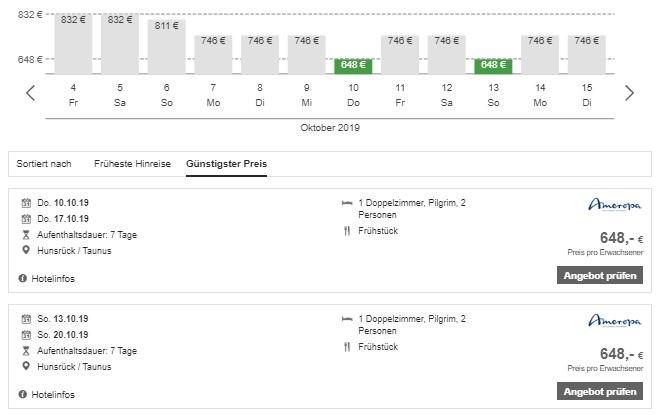
Task: Go to previous dates with left chevron
Action: [x=30, y=93]
